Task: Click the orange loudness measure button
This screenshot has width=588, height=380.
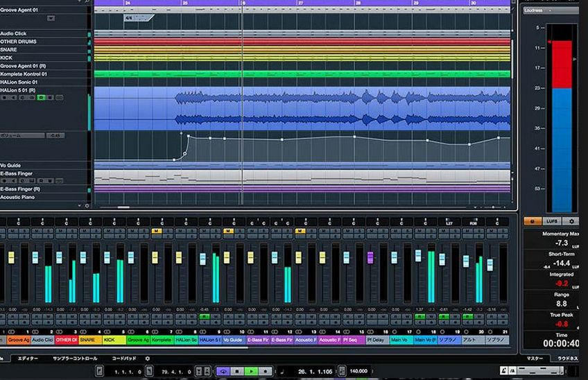Action: [x=533, y=221]
